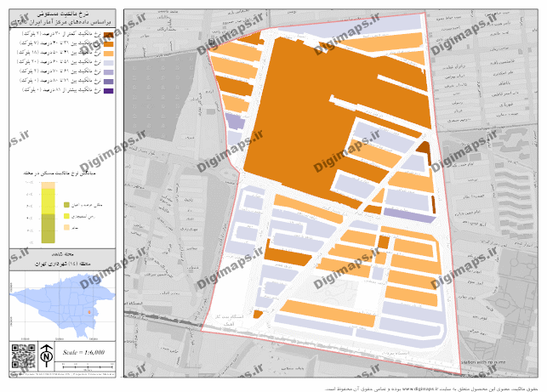Click the stacked bar chart column

pos(48,214)
